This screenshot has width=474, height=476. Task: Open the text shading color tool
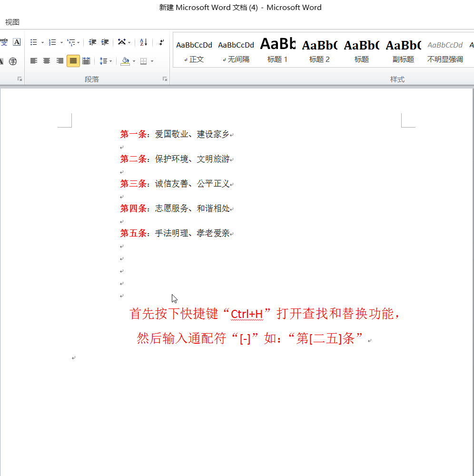tap(125, 61)
